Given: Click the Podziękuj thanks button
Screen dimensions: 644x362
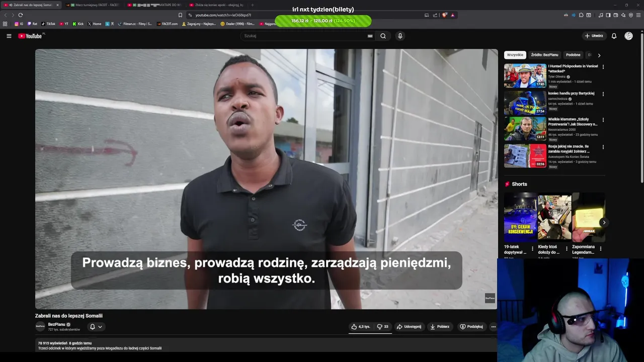Looking at the screenshot, I should [x=471, y=326].
